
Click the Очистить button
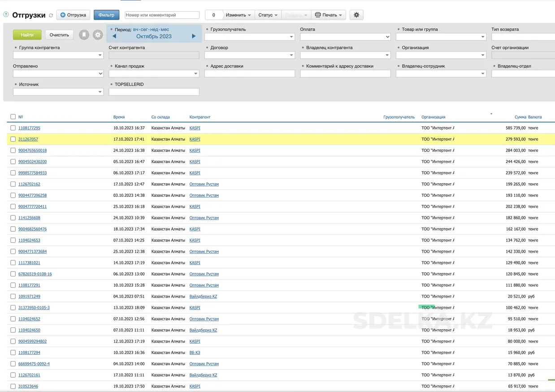59,35
